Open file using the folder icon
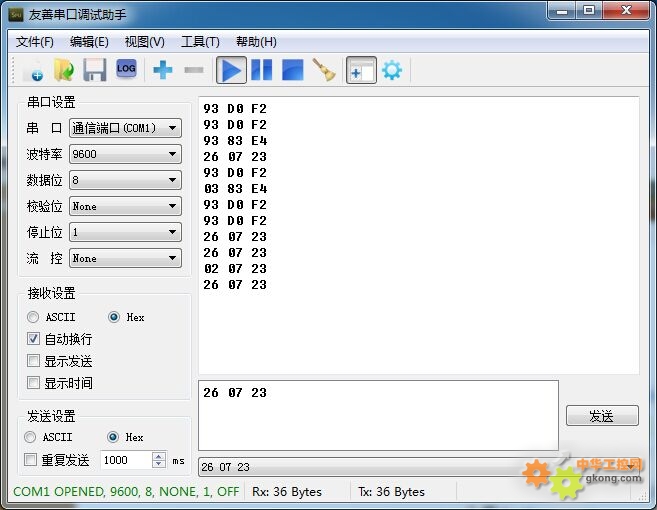This screenshot has height=510, width=657. coord(64,70)
